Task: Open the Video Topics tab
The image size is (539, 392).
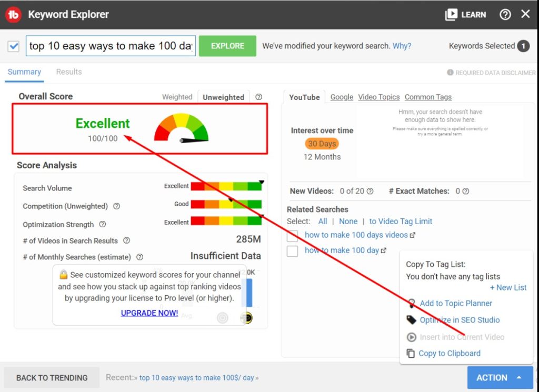Action: coord(379,97)
